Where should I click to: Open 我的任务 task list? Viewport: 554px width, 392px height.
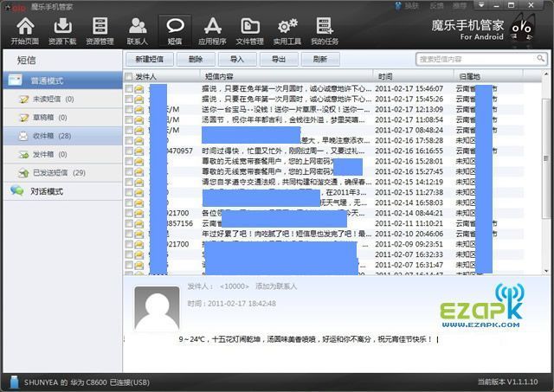click(325, 31)
